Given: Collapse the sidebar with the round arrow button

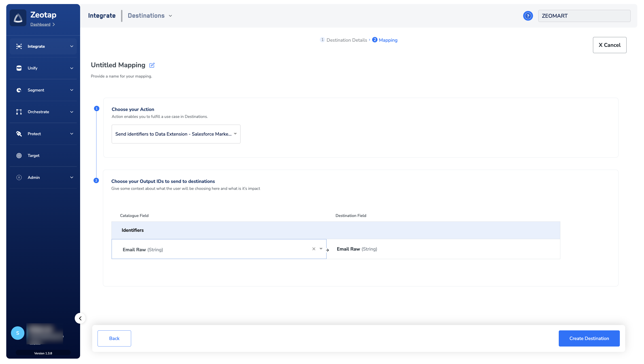Looking at the screenshot, I should pyautogui.click(x=80, y=318).
